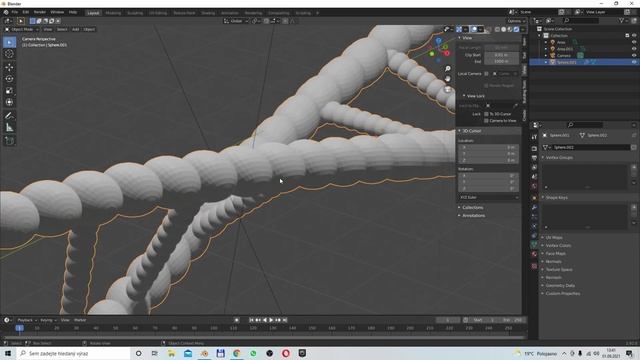This screenshot has width=640, height=360.
Task: Select the Move tool
Action: [x=9, y=67]
